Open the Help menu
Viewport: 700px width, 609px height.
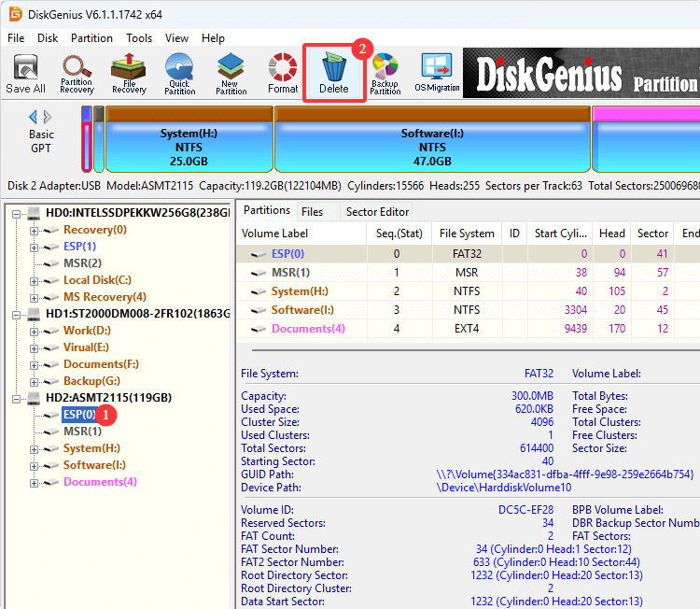(213, 38)
